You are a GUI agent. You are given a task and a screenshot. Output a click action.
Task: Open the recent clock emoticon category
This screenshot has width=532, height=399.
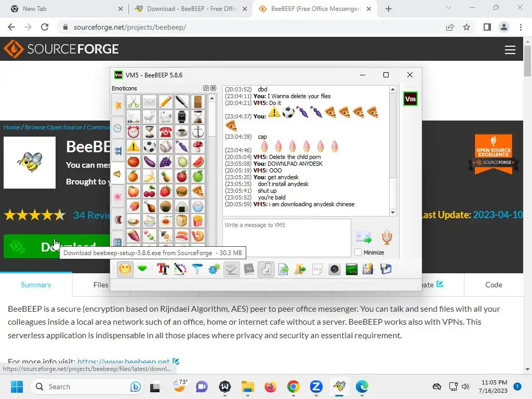(118, 128)
